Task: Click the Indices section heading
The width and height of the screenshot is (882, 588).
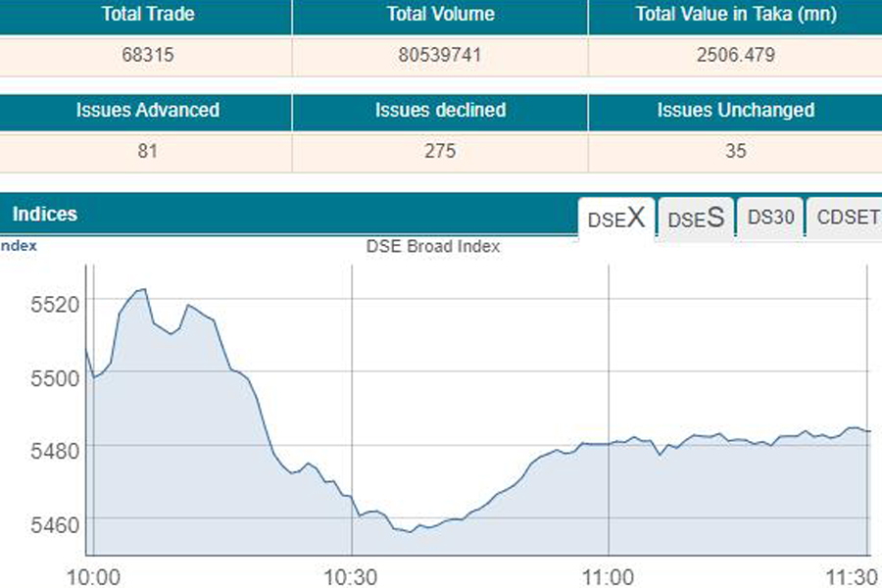Action: (x=45, y=214)
